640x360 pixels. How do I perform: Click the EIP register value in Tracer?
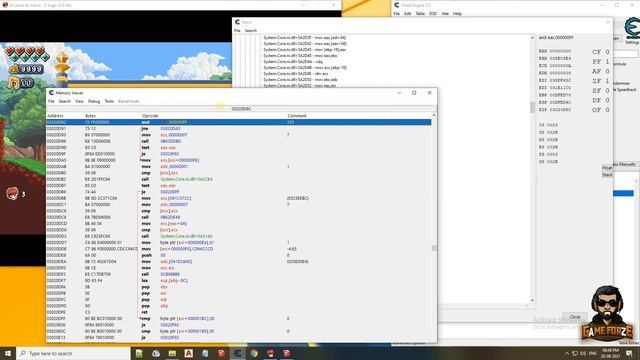[x=560, y=110]
